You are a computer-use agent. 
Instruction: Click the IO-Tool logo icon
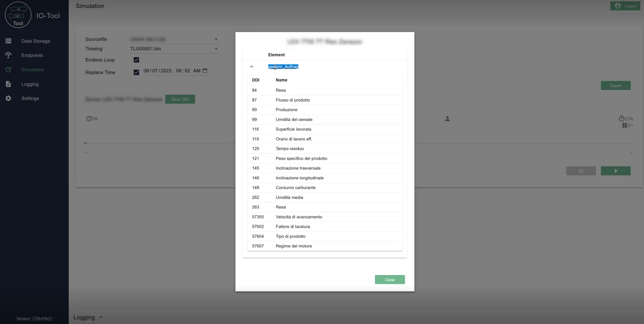18,15
